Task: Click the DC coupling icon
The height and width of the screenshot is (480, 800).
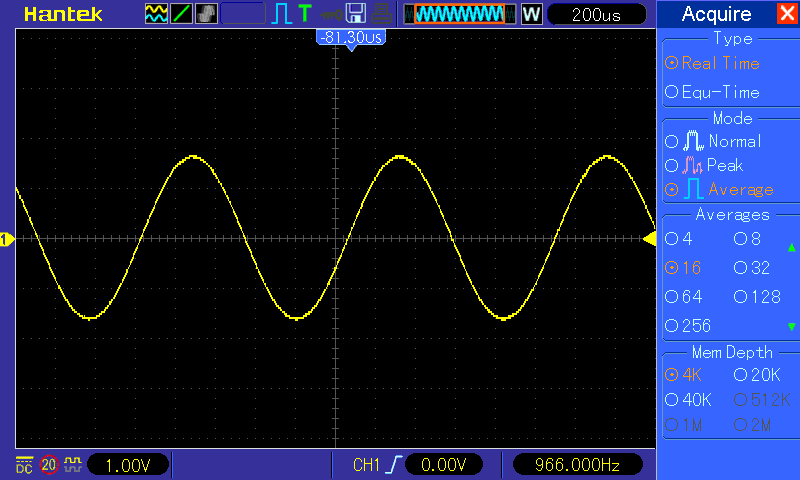Action: click(x=24, y=465)
